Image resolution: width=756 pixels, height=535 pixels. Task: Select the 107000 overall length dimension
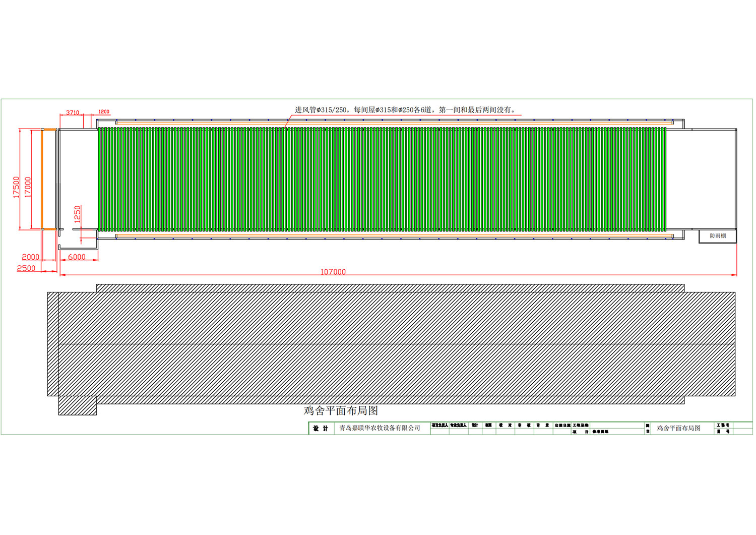[x=333, y=272]
